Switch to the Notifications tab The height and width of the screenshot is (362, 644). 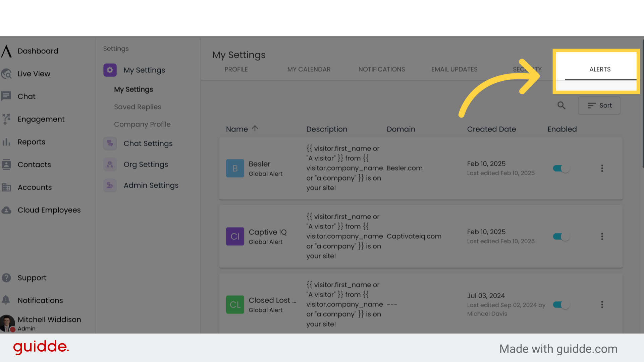(x=382, y=69)
